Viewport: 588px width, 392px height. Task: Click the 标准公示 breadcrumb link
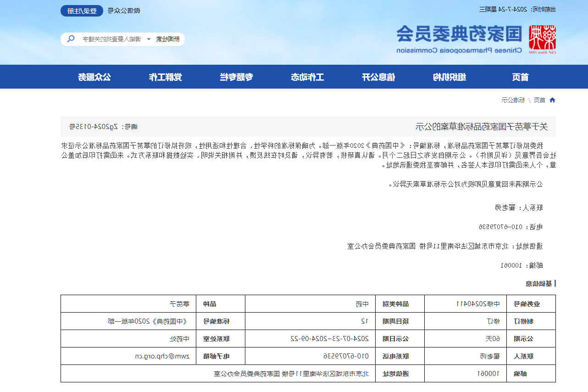(x=513, y=100)
